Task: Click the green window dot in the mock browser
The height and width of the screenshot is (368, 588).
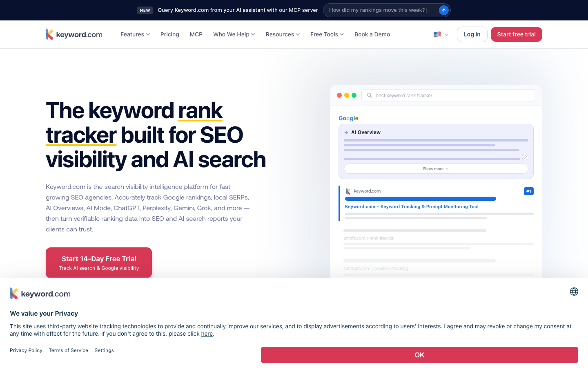Action: [x=354, y=95]
